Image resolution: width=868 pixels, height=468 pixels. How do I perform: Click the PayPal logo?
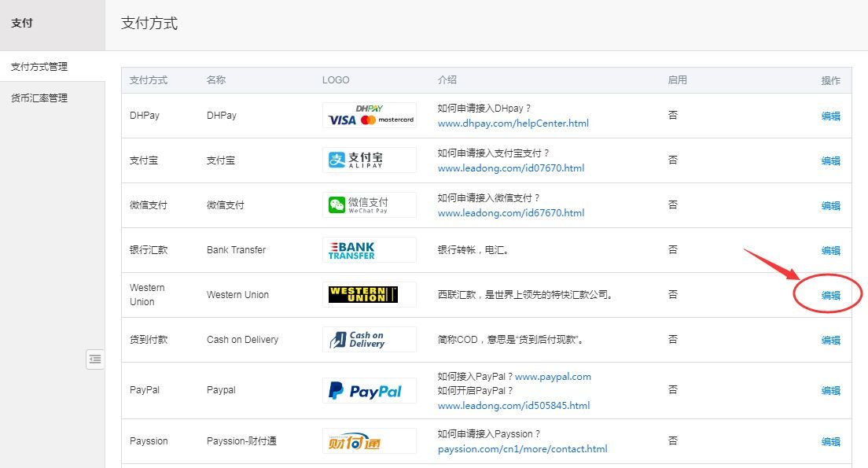coord(370,391)
